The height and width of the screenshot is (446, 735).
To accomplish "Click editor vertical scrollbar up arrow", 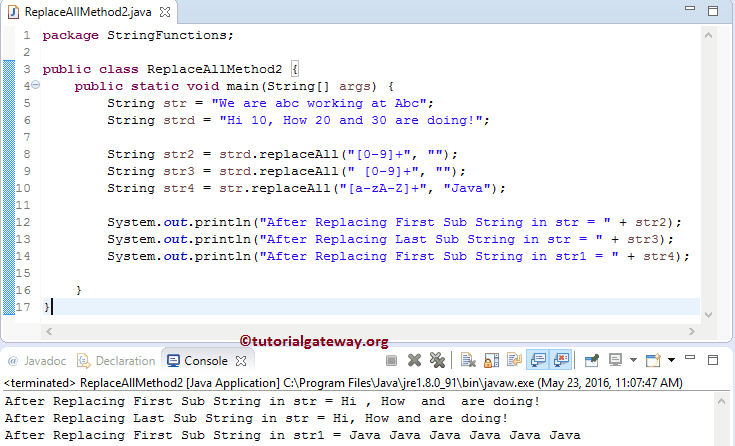I will pyautogui.click(x=708, y=35).
